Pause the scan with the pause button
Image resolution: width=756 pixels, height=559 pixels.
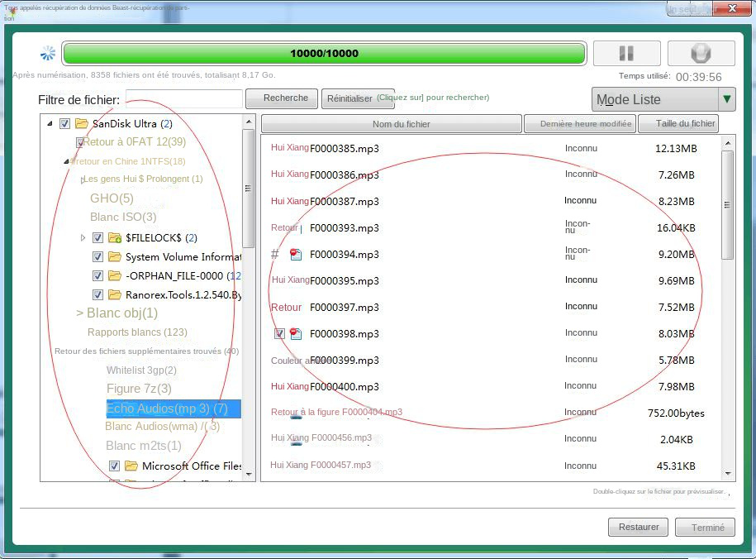coord(626,54)
